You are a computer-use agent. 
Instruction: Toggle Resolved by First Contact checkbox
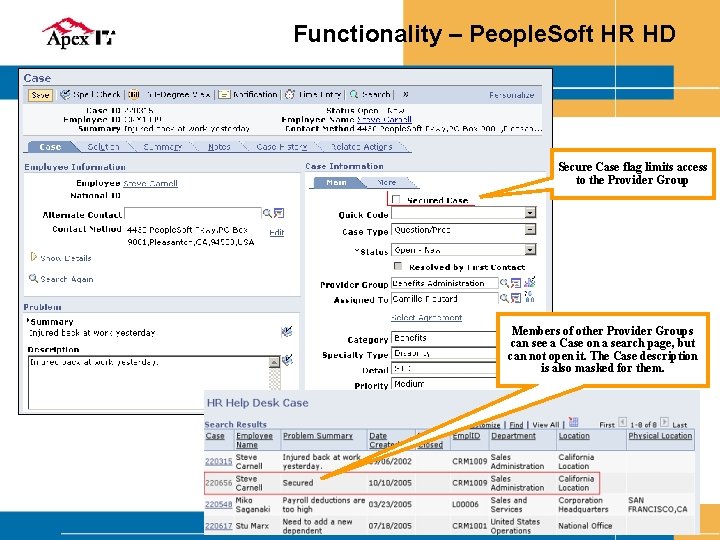click(x=398, y=266)
